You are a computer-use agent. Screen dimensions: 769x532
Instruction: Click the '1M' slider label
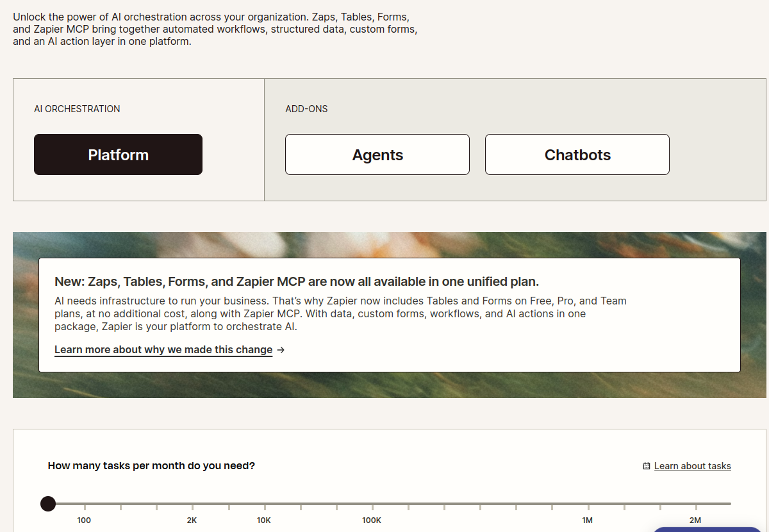click(x=587, y=520)
